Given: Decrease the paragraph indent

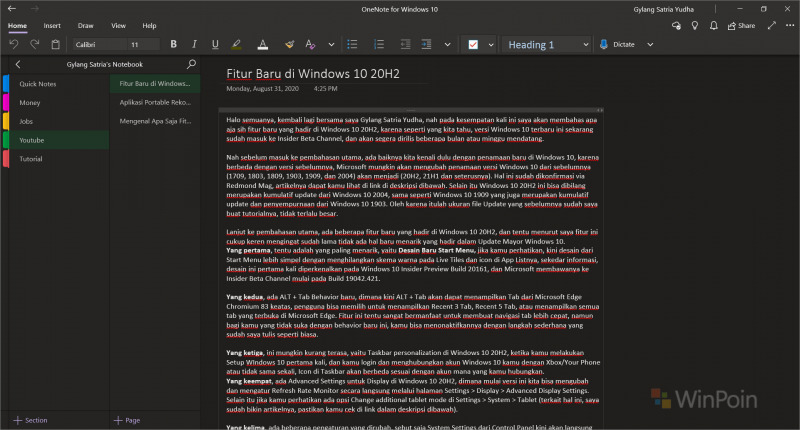Looking at the screenshot, I should pos(405,44).
